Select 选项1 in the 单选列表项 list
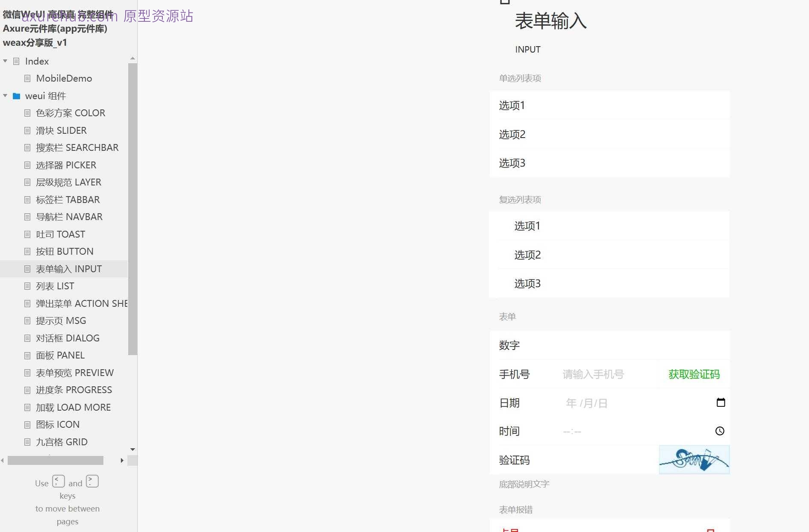This screenshot has height=532, width=809. [512, 106]
